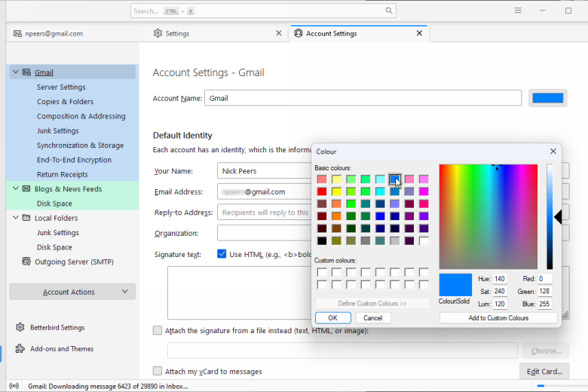Close the Colour dialog
588x392 pixels.
pos(553,152)
